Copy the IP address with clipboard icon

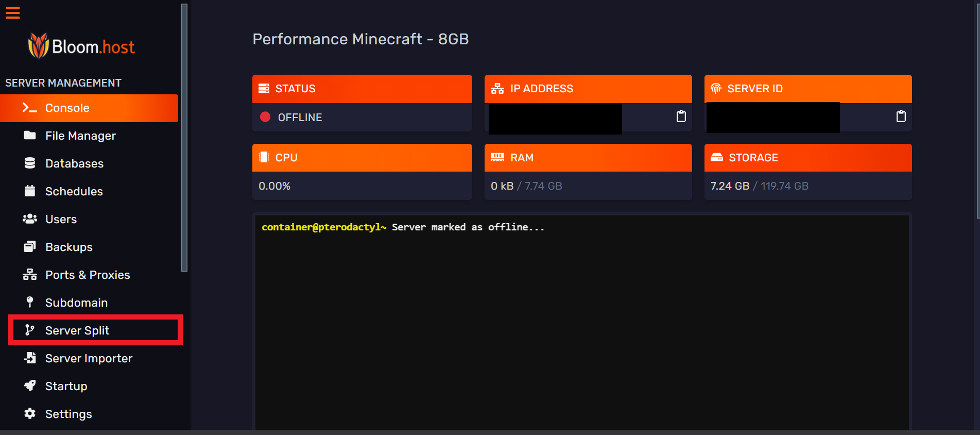[x=681, y=116]
